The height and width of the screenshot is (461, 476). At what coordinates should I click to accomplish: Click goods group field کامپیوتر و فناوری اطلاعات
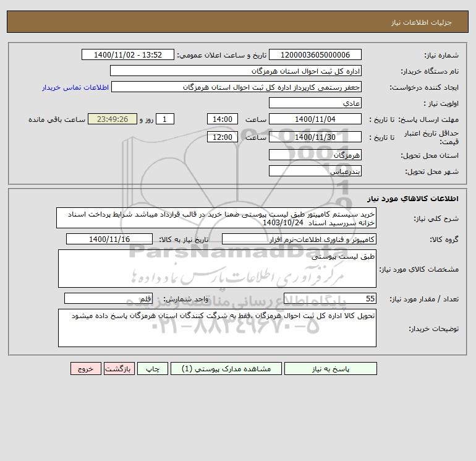(299, 239)
